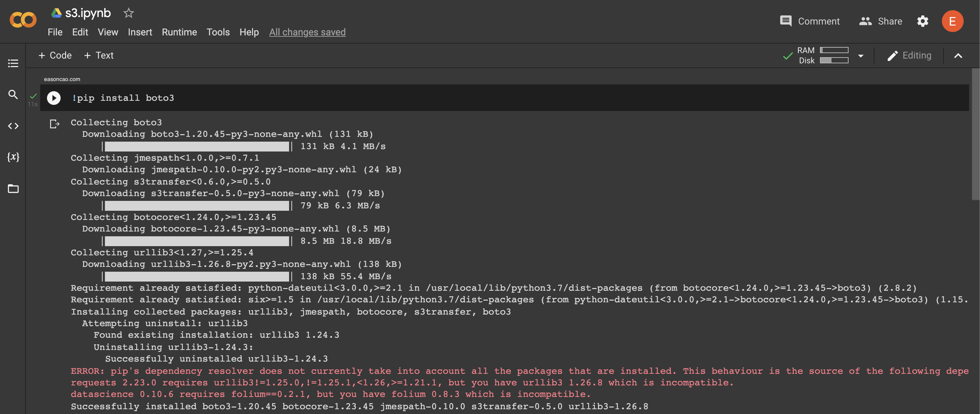Screen dimensions: 980x414
Task: Run the pip install boto3 cell
Action: (x=54, y=98)
